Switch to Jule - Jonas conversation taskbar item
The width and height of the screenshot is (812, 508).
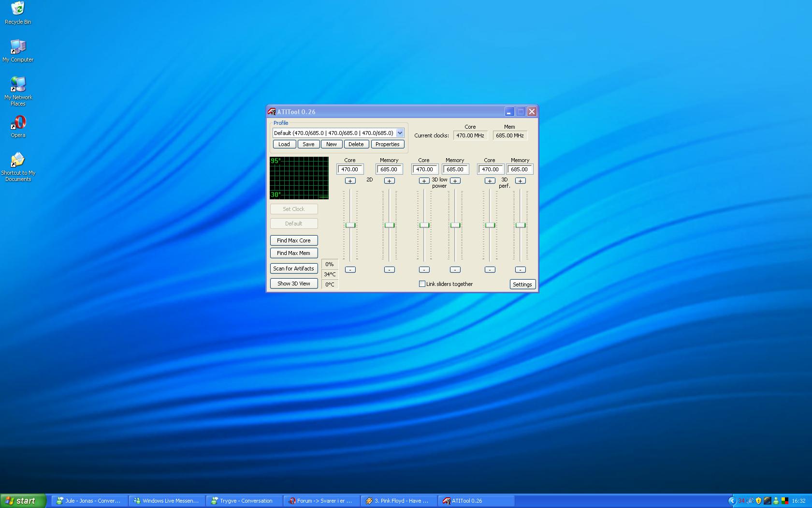[89, 501]
